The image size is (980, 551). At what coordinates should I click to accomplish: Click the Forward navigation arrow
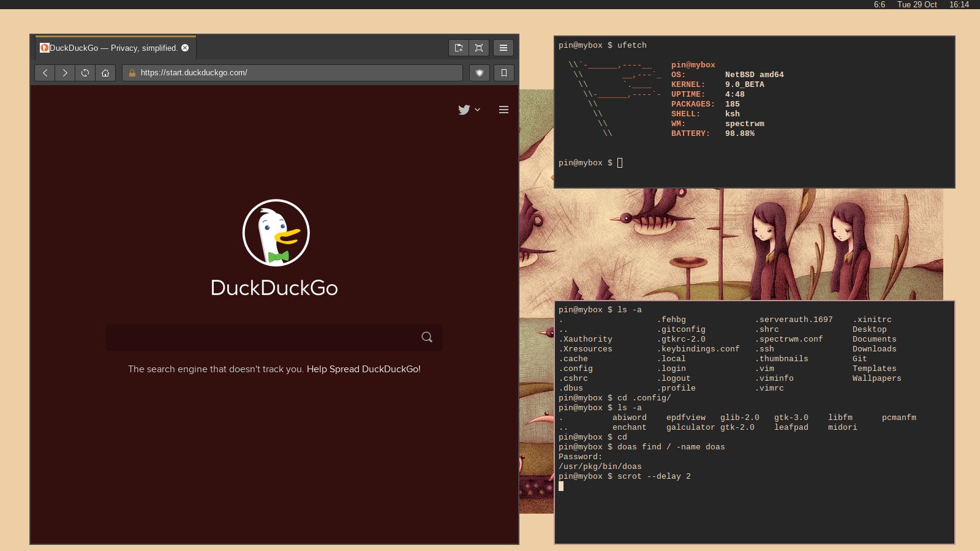(65, 72)
